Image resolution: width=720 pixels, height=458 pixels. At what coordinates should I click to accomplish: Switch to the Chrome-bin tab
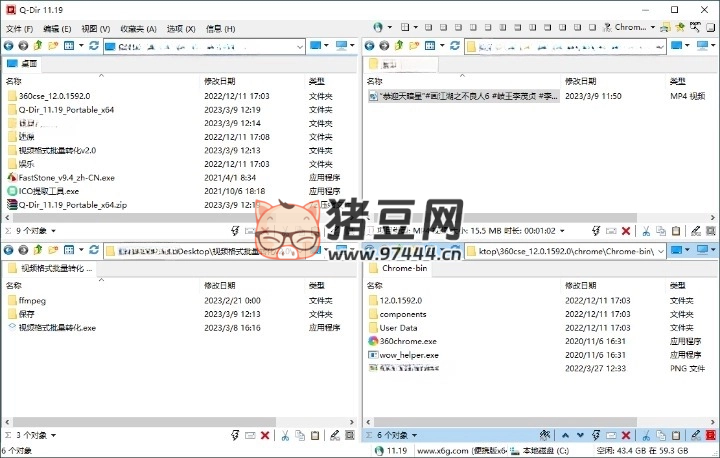click(403, 268)
